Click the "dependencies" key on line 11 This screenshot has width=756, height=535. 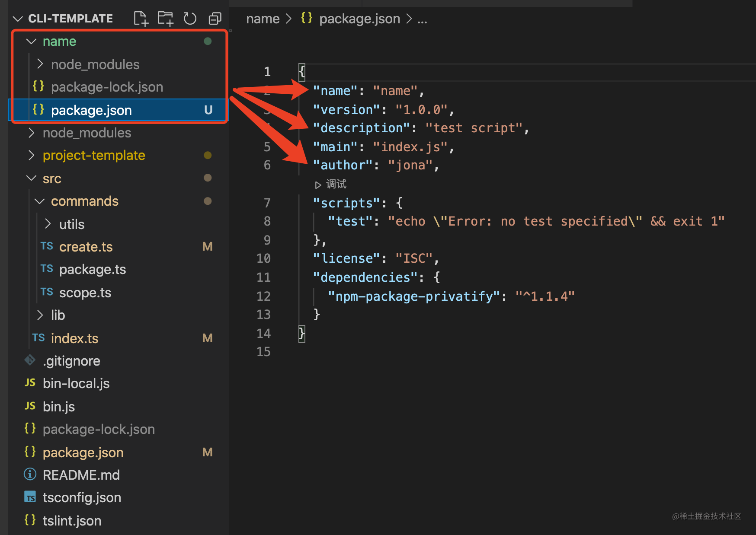[x=365, y=277]
